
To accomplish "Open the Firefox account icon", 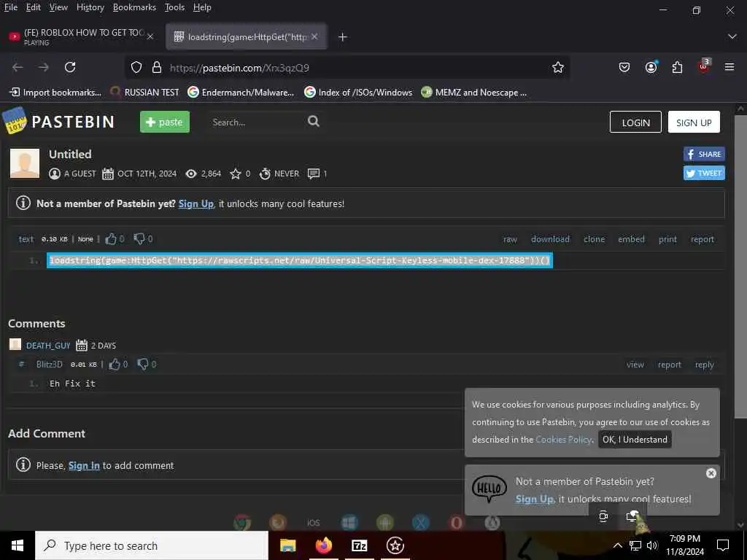I will (651, 67).
